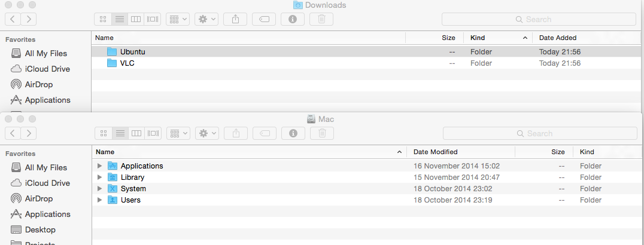Open Action gear menu in Mac window

[x=207, y=133]
